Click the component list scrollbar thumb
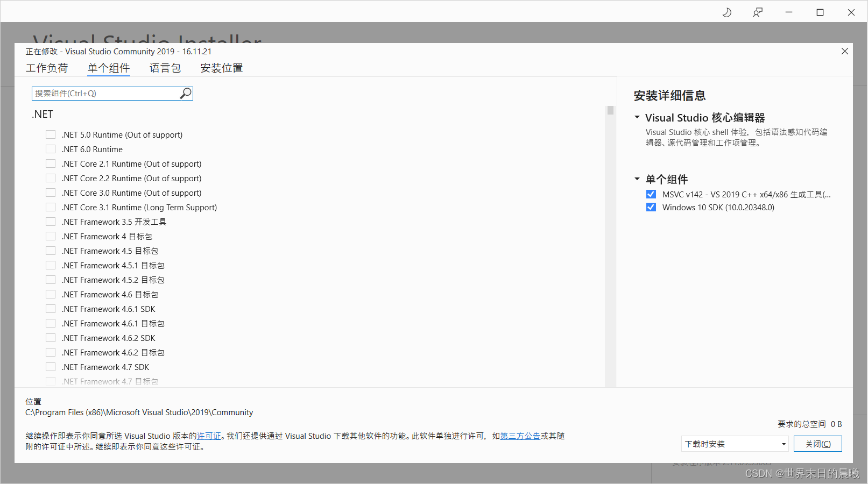 (610, 110)
